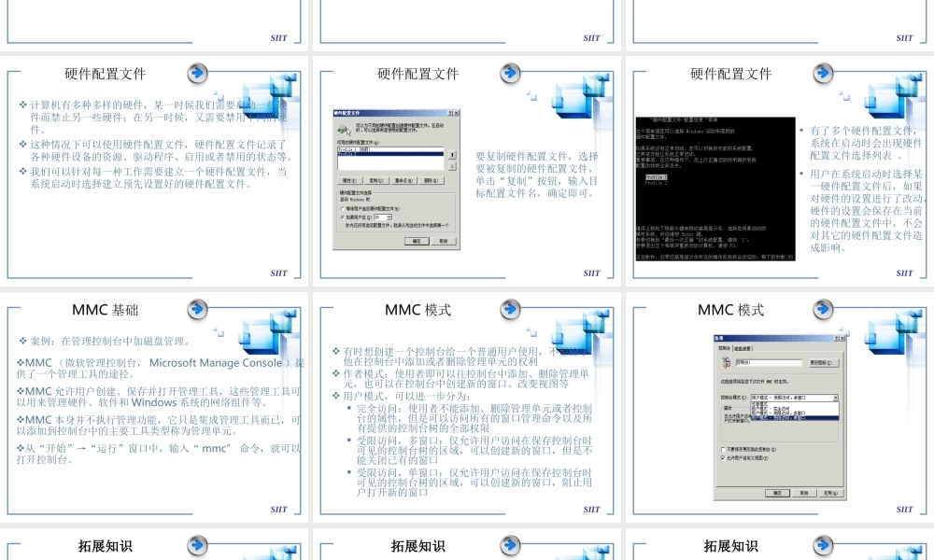Click paragraph starting 要复制硬件配置文件
934x560 pixels.
click(537, 175)
